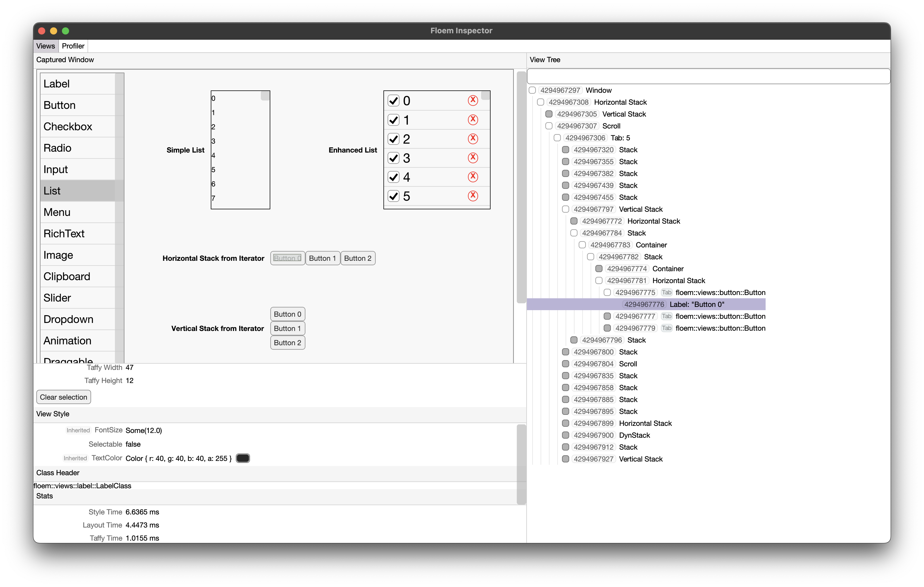This screenshot has height=587, width=924.
Task: Expand the DynStack node 4294967900
Action: click(565, 435)
